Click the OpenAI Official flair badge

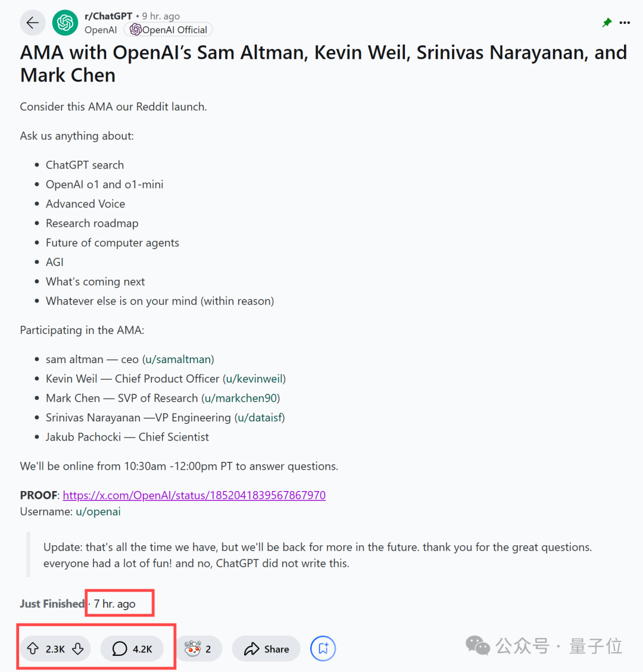(168, 30)
